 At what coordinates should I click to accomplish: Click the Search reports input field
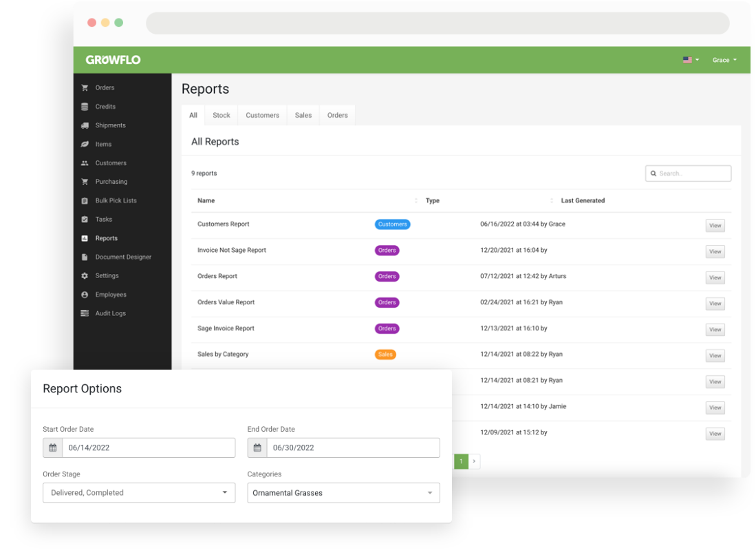[x=688, y=173]
